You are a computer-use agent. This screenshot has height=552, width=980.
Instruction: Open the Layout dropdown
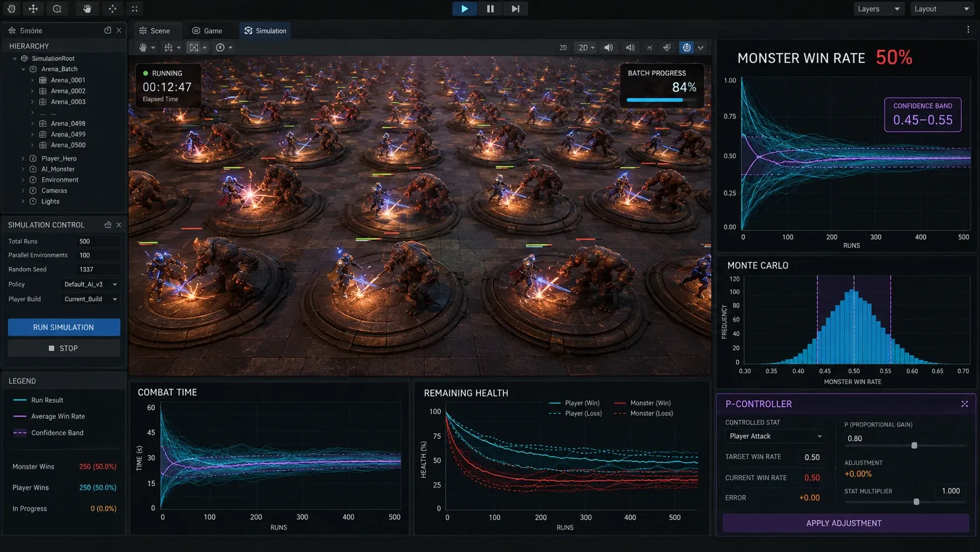click(941, 9)
